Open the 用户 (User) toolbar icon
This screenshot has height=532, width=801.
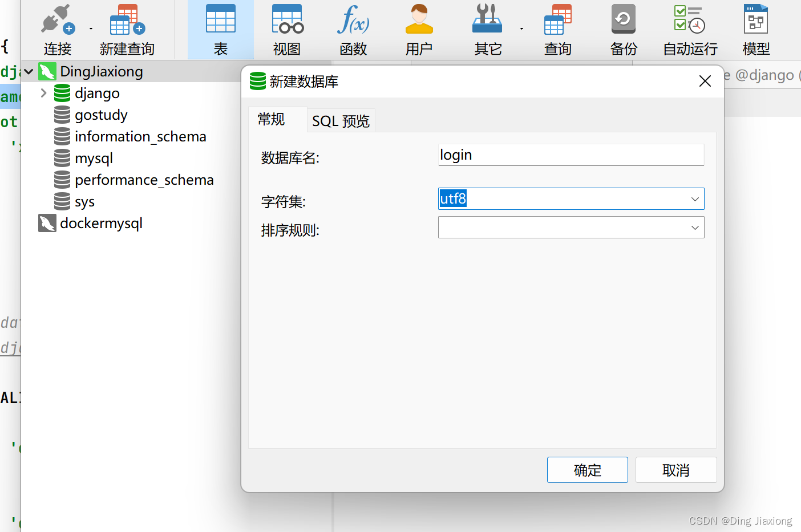[419, 19]
